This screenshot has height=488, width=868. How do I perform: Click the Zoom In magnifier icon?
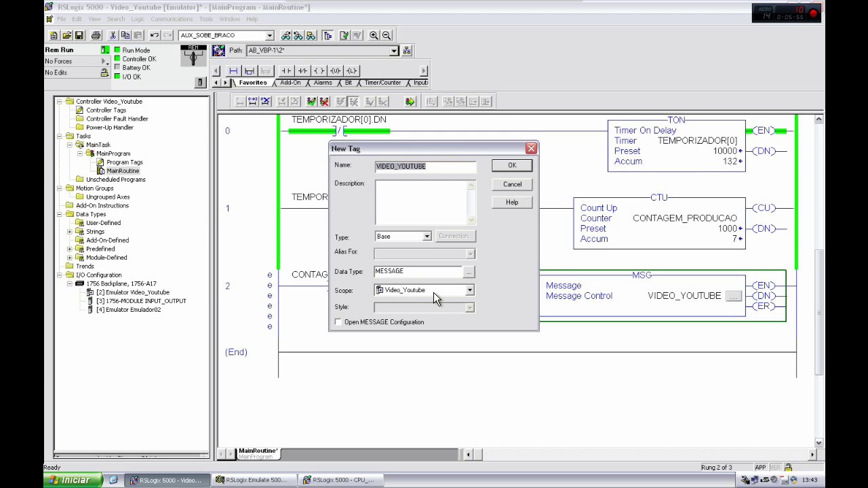click(x=374, y=35)
